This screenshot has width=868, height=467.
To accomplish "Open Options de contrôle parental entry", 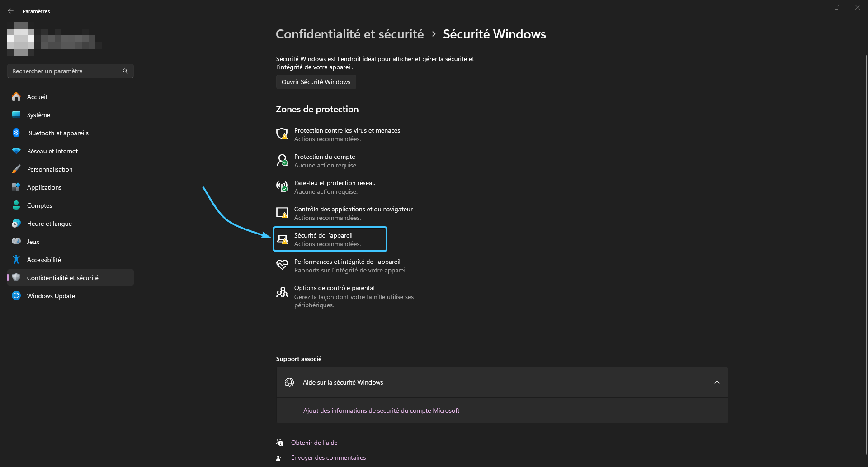I will 346,296.
